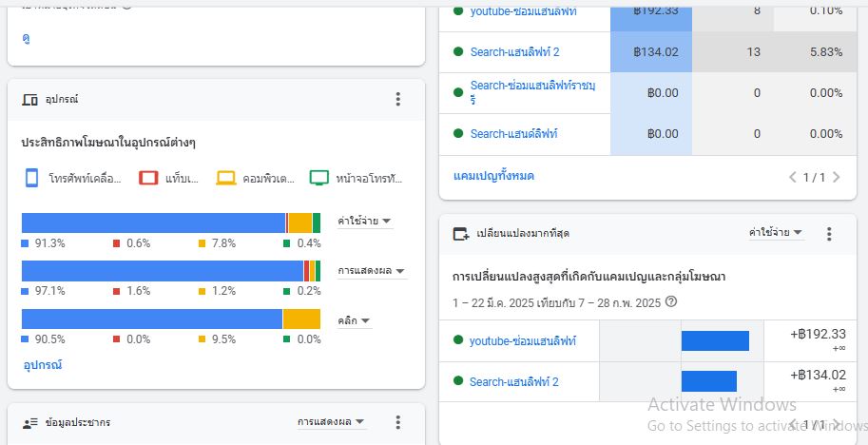
Task: Open the การแสดงผล dropdown beside the second device bar
Action: [372, 271]
